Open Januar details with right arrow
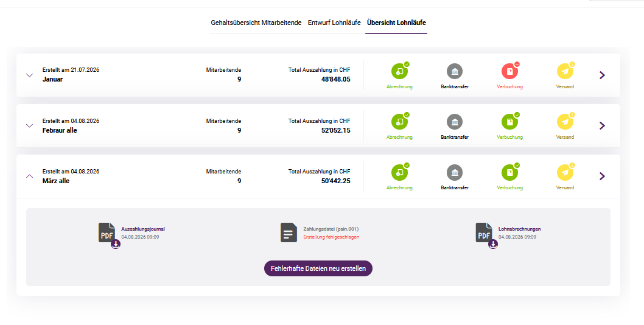Screen dimensions: 644x325 (602, 75)
